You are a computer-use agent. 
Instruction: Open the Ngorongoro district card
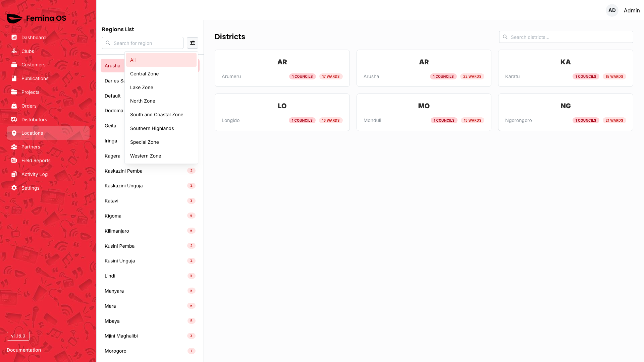pyautogui.click(x=566, y=112)
